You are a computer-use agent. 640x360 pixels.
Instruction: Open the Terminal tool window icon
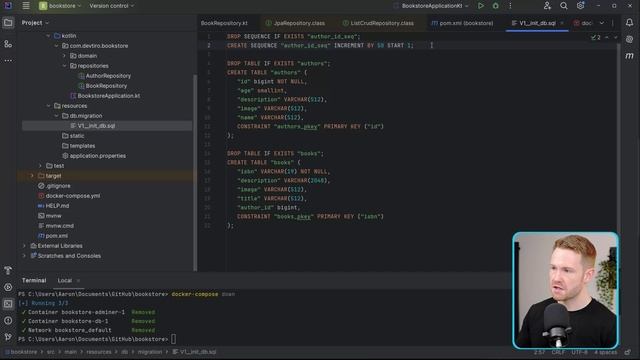(8, 304)
